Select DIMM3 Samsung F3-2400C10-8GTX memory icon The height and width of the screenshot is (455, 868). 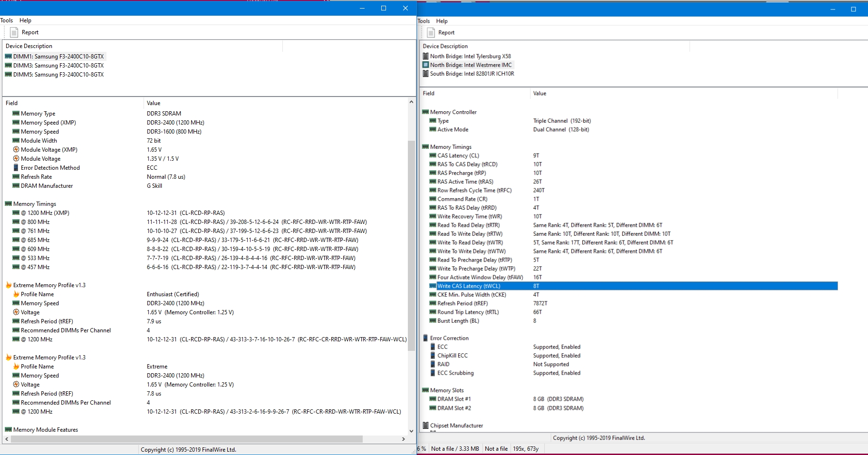click(8, 65)
